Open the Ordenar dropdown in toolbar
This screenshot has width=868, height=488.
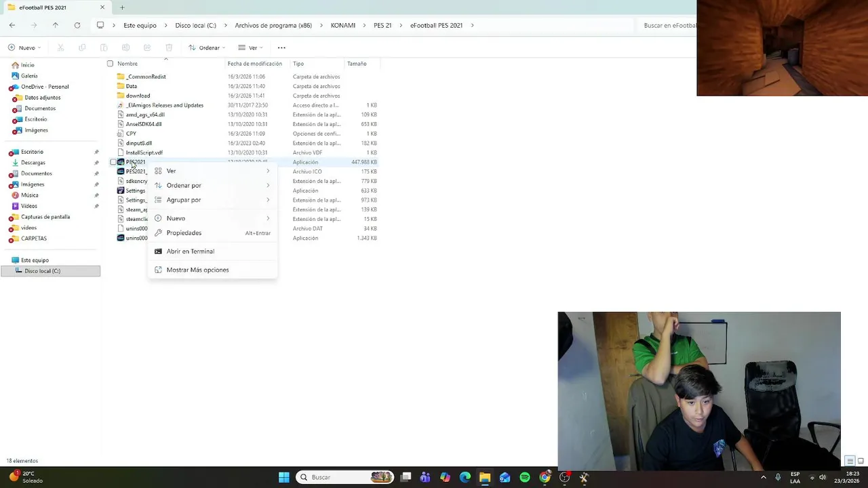tap(207, 47)
